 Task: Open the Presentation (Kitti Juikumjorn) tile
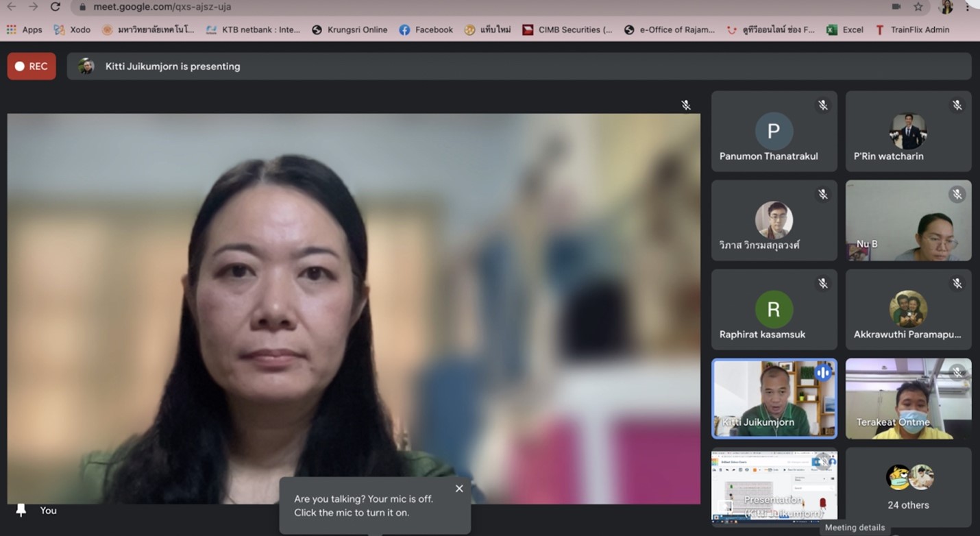click(774, 487)
